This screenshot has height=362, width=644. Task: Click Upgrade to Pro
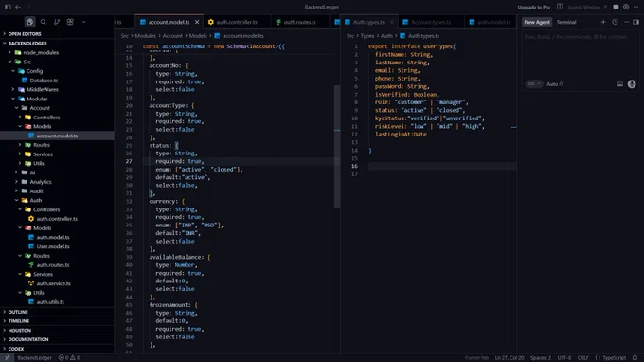point(533,7)
